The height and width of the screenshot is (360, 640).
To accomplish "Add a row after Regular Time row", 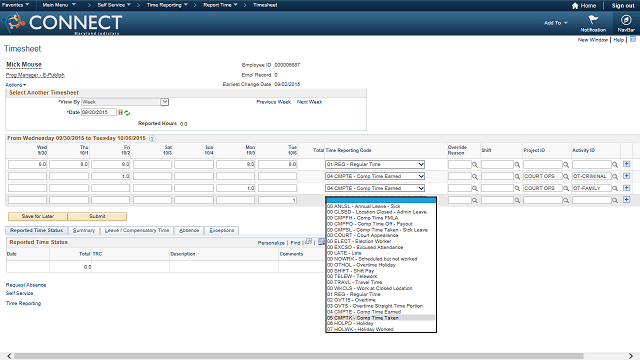I will click(x=627, y=164).
